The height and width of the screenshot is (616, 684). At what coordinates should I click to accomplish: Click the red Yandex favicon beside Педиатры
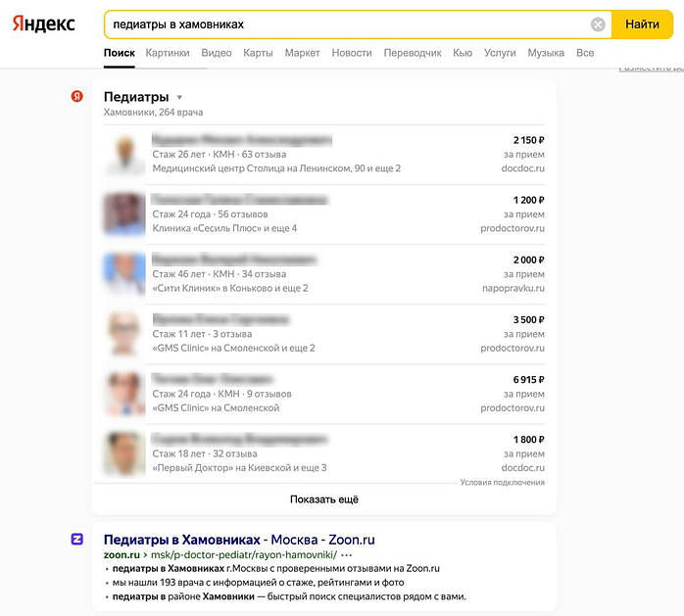(77, 96)
